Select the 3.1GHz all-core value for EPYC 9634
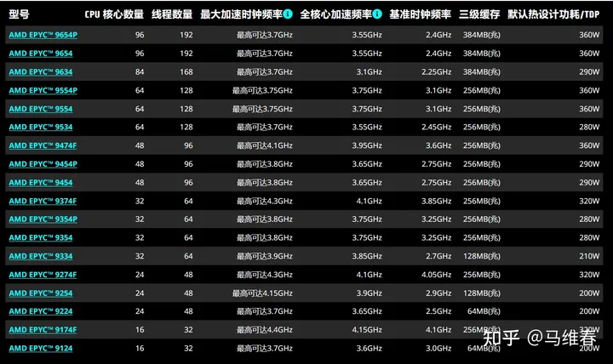The height and width of the screenshot is (364, 613). 369,71
